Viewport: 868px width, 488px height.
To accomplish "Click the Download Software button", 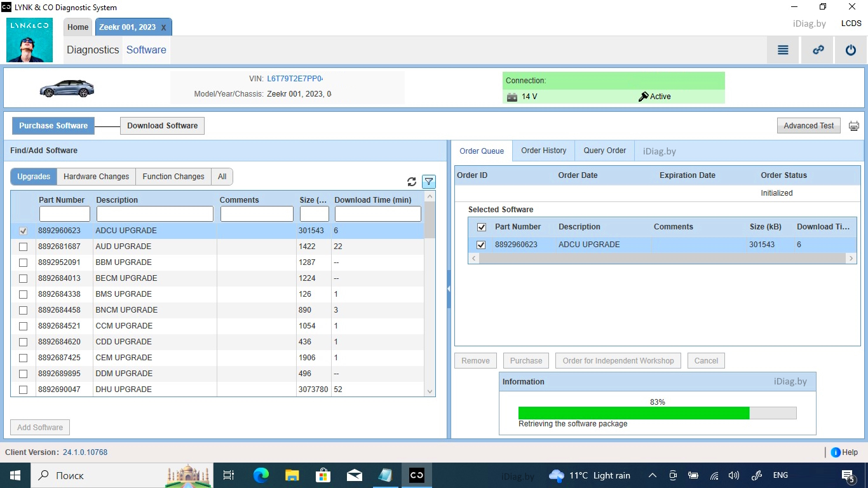I will coord(162,126).
